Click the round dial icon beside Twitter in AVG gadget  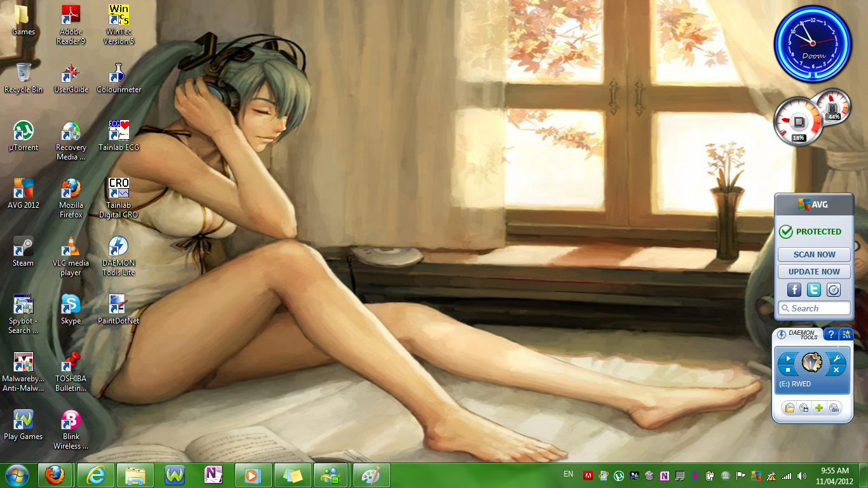[834, 290]
